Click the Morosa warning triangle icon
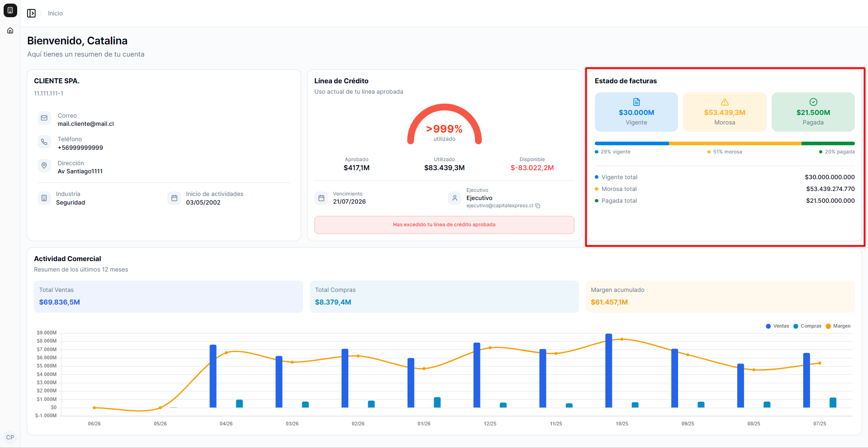Screen dimensions: 868x448 click(x=725, y=102)
